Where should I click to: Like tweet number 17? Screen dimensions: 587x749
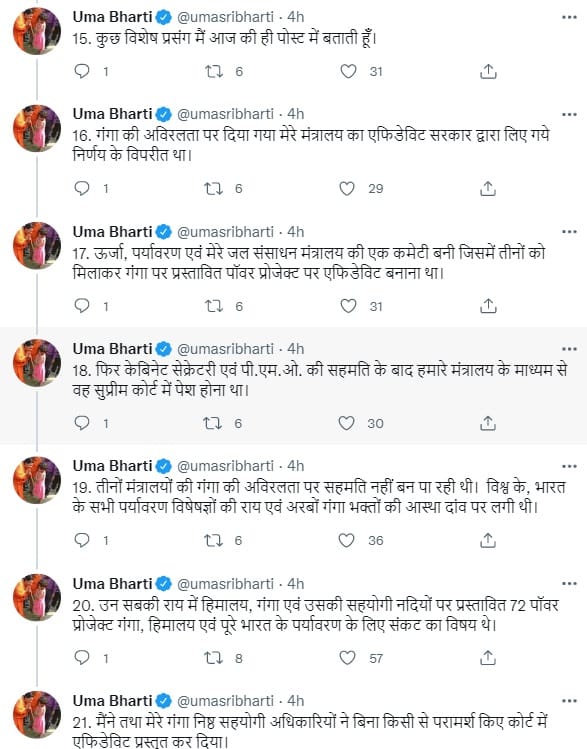tap(348, 306)
